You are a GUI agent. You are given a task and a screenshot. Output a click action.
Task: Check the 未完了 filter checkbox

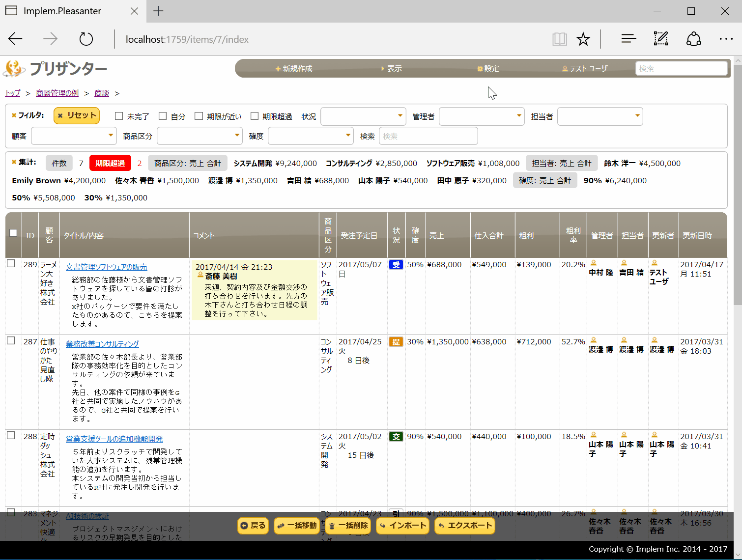119,116
